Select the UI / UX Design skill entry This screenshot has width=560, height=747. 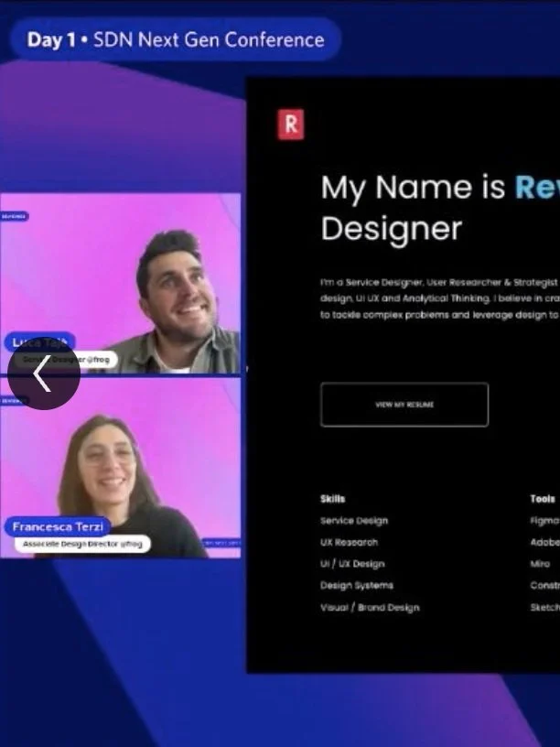coord(352,564)
